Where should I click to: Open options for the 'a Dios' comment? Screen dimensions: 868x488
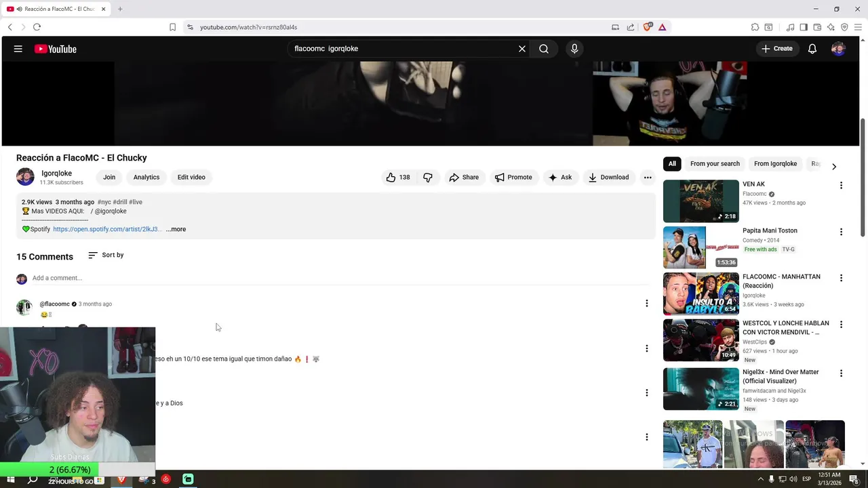coord(646,392)
